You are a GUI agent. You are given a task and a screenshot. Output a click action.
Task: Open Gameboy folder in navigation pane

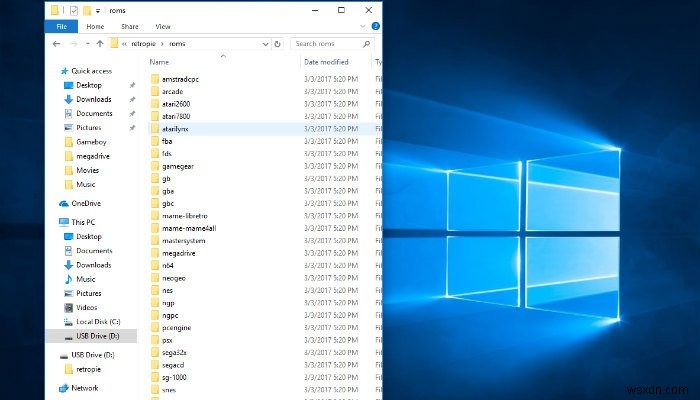(91, 142)
